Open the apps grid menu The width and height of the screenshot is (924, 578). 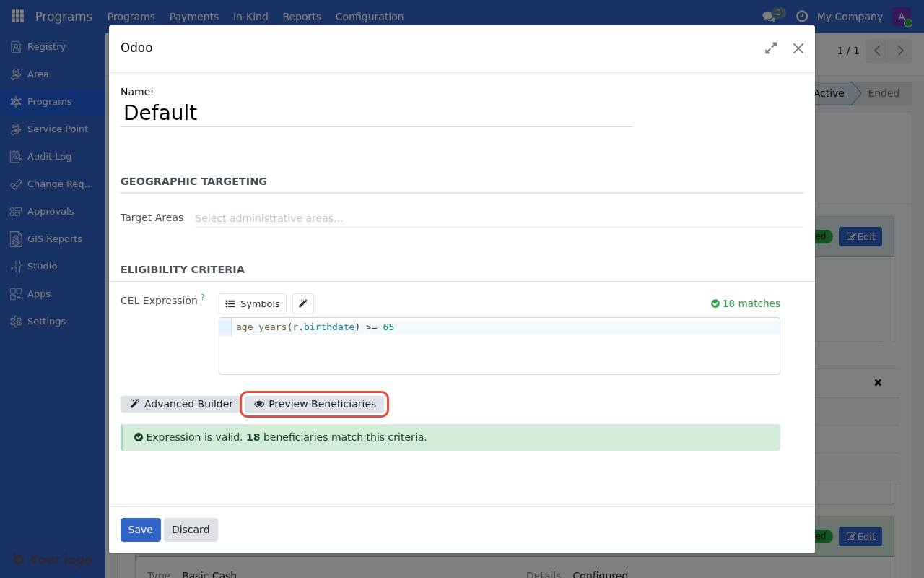tap(17, 16)
